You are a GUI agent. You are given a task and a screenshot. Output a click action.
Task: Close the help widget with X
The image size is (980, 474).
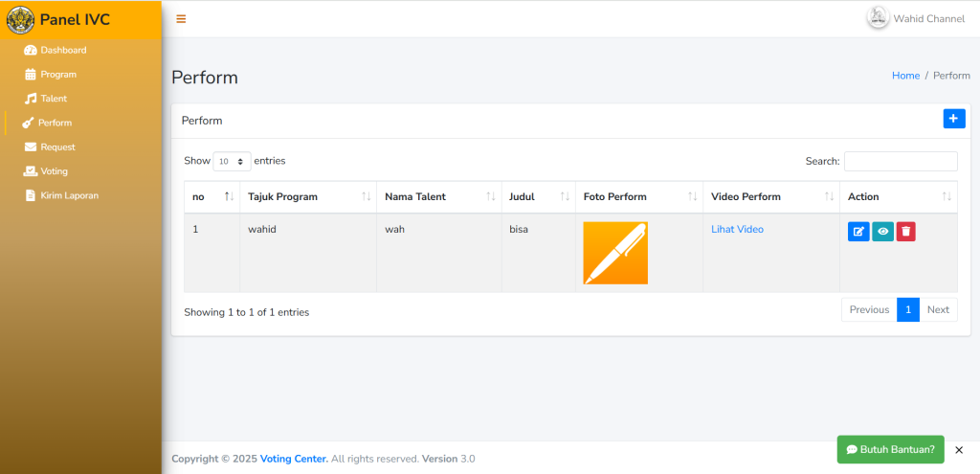click(x=959, y=449)
